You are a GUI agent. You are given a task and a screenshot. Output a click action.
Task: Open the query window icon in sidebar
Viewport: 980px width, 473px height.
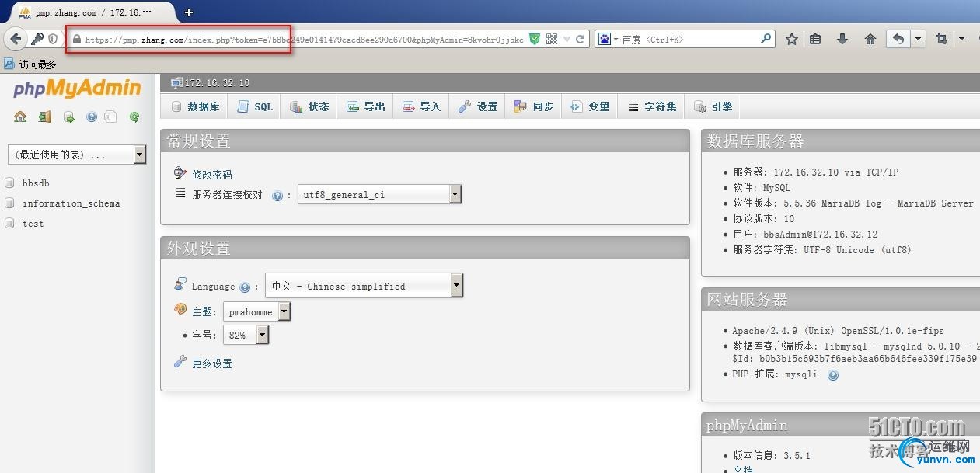tap(69, 117)
